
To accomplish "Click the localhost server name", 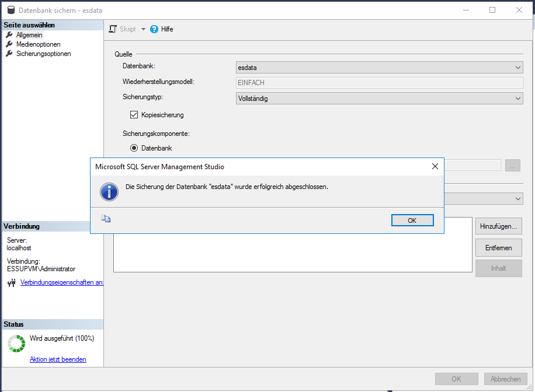I will coord(19,248).
